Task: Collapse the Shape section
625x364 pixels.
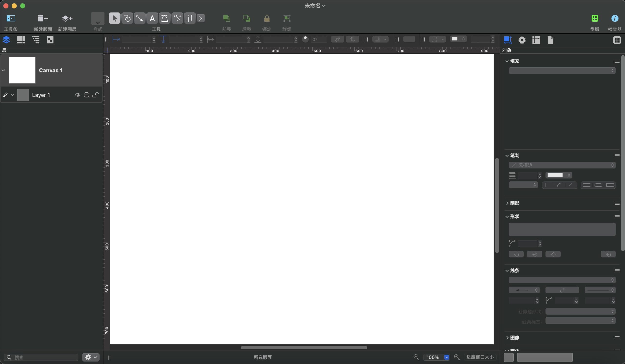Action: 507,217
